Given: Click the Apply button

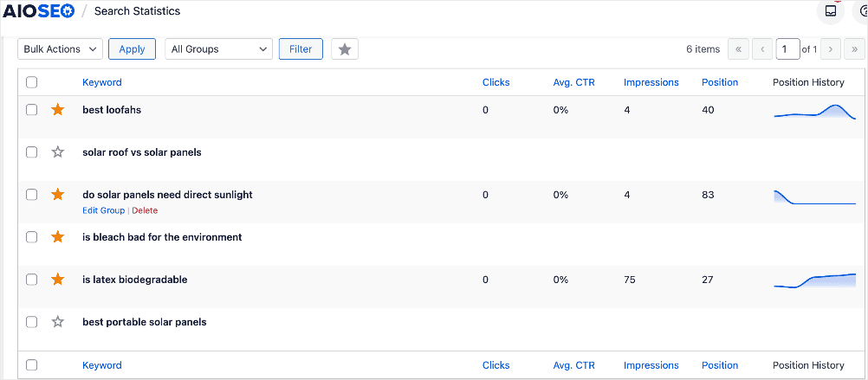Looking at the screenshot, I should tap(132, 49).
